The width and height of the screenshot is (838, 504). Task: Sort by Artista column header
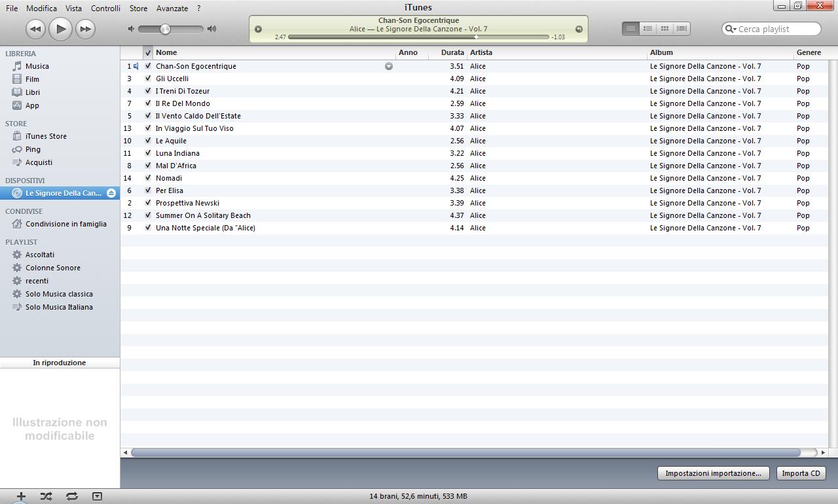click(x=557, y=52)
